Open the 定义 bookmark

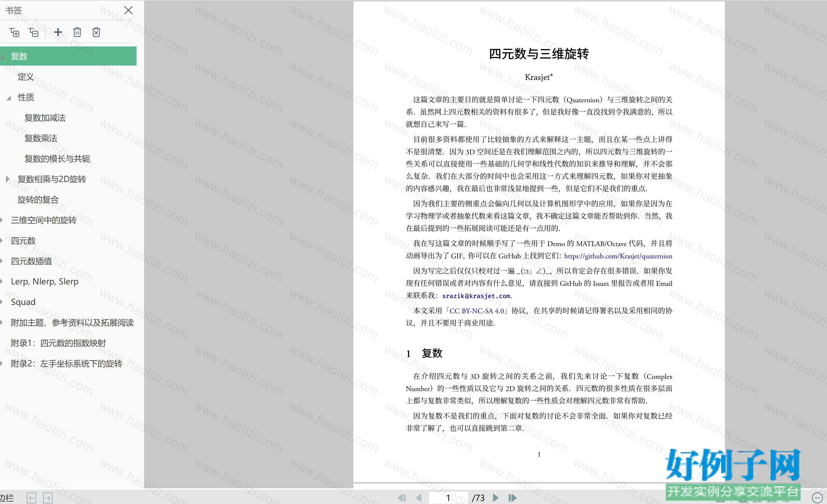point(26,77)
